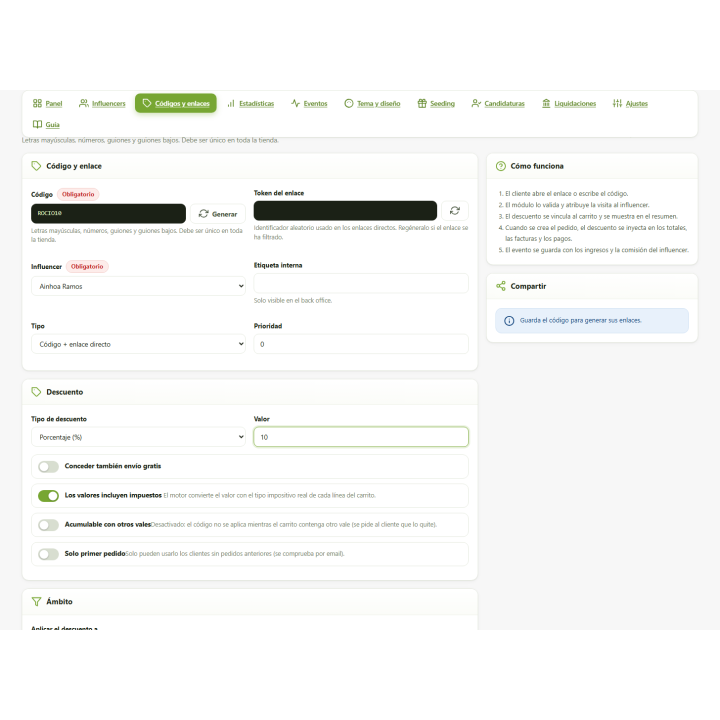Image resolution: width=720 pixels, height=720 pixels.
Task: Disable Los valores incluyen impuestos toggle
Action: [x=48, y=496]
